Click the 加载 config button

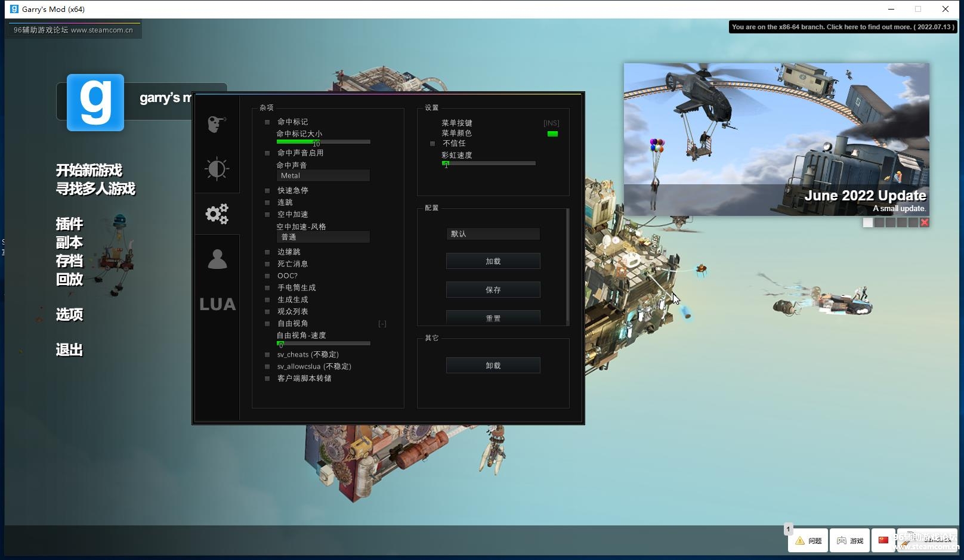[493, 261]
